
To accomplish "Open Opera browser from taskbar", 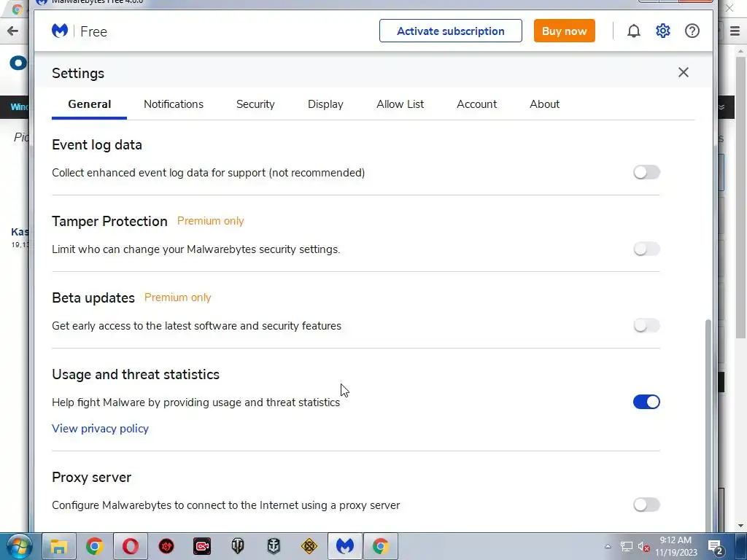I will 131,546.
